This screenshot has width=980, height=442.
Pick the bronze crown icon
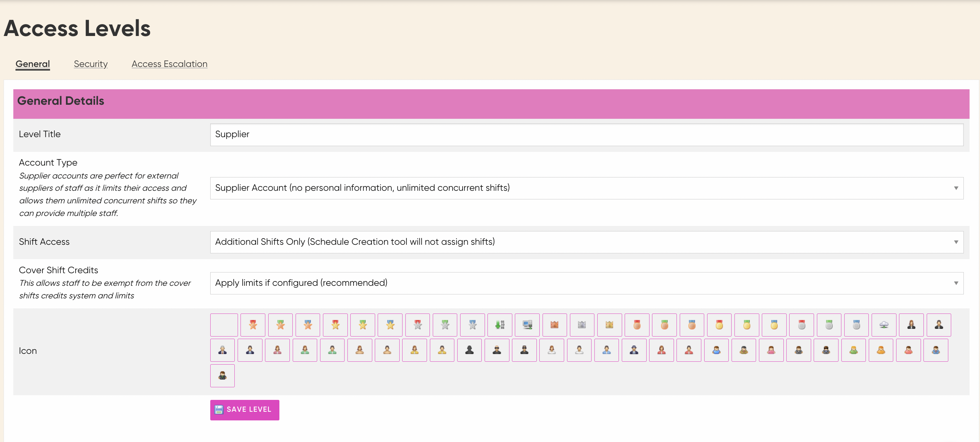555,325
